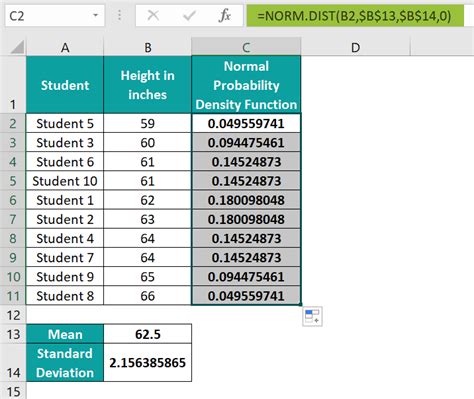Select row 2 header
Image resolution: width=474 pixels, height=399 pixels.
click(x=13, y=123)
